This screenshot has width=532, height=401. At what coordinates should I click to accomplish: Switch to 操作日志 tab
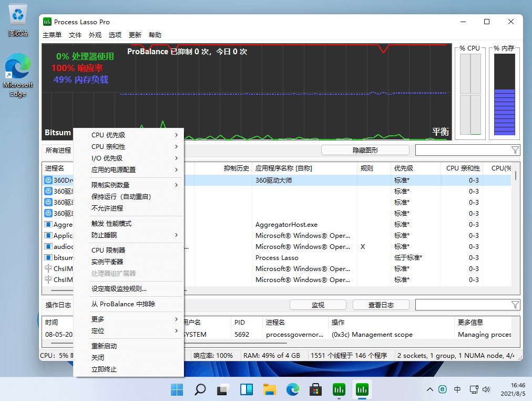click(x=58, y=305)
